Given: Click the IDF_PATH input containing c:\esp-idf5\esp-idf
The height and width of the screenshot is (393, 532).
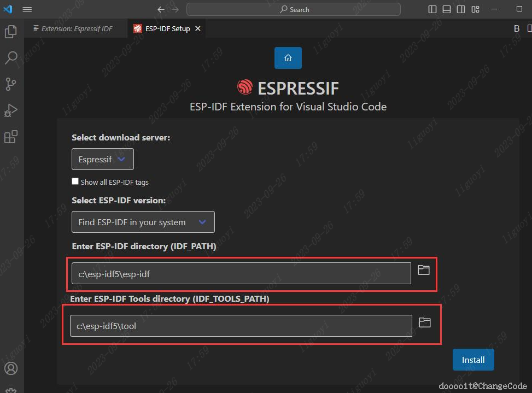Looking at the screenshot, I should tap(241, 273).
